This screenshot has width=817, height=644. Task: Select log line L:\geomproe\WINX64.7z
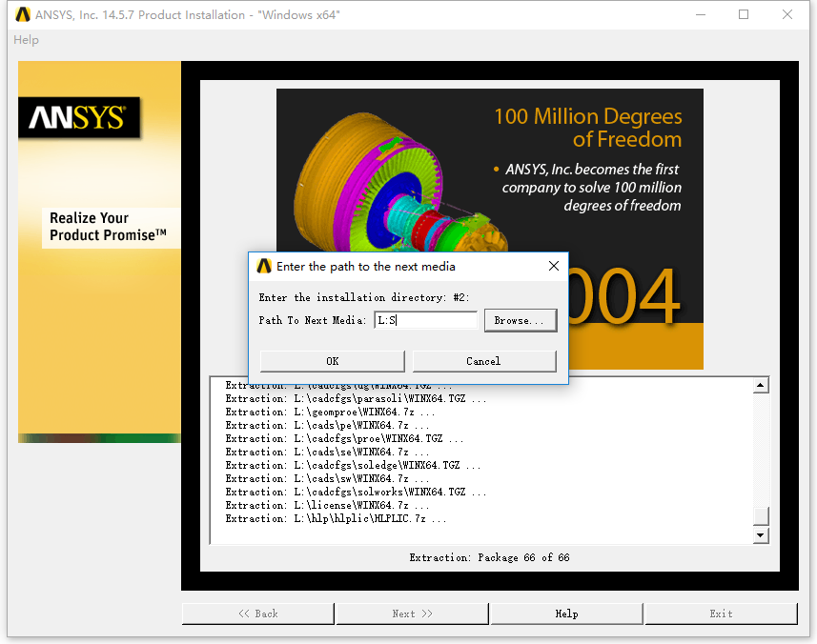point(330,413)
